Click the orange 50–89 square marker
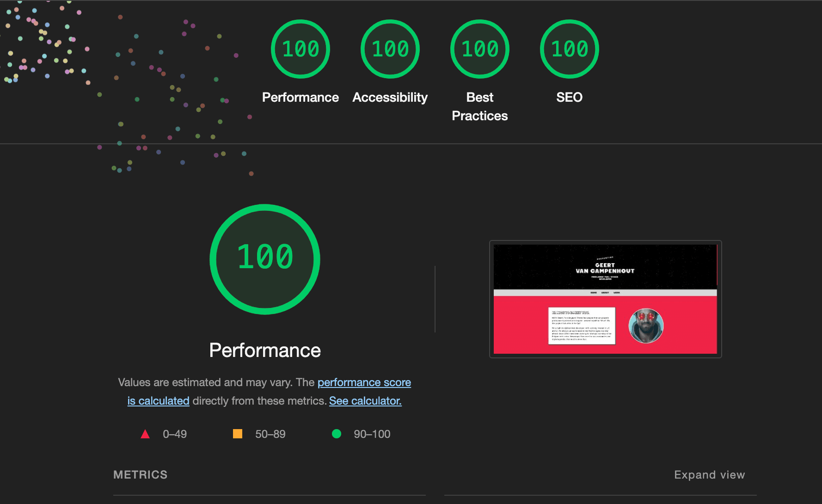The height and width of the screenshot is (504, 822). click(x=238, y=434)
